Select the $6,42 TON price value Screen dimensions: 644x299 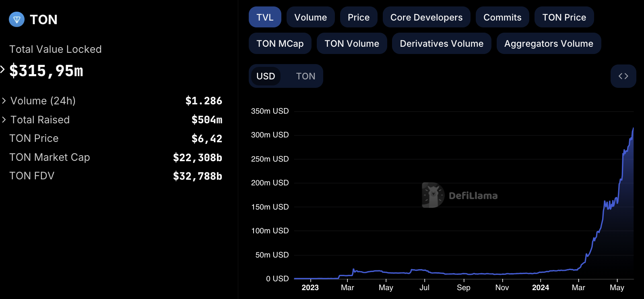click(x=207, y=139)
